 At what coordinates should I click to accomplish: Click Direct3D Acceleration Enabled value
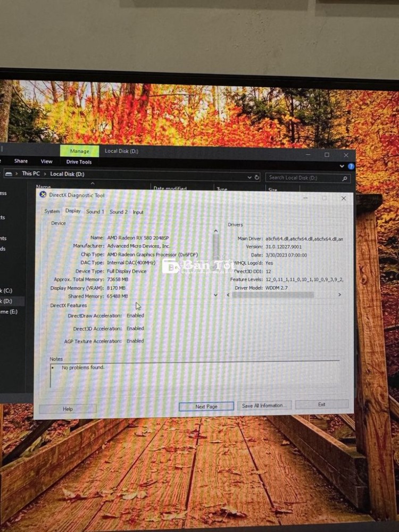point(135,328)
